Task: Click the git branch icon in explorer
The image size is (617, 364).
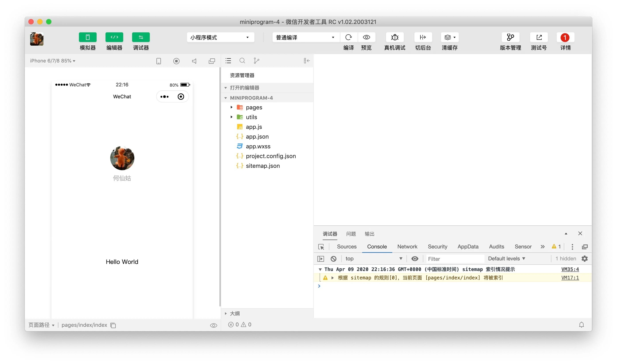Action: coord(256,61)
